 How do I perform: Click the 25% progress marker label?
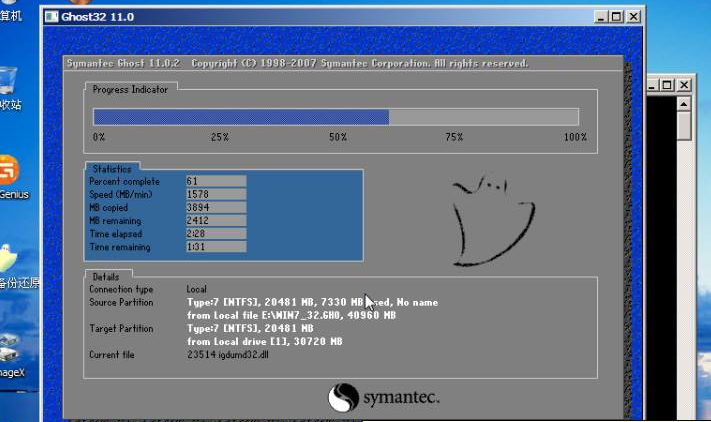point(220,137)
